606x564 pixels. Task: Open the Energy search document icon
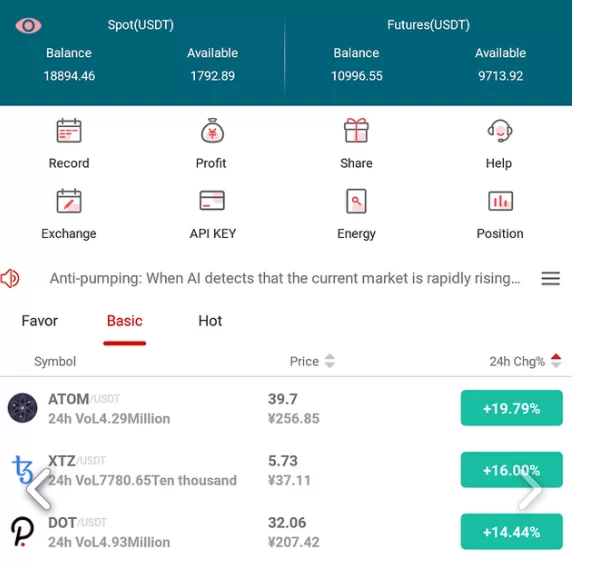point(356,201)
